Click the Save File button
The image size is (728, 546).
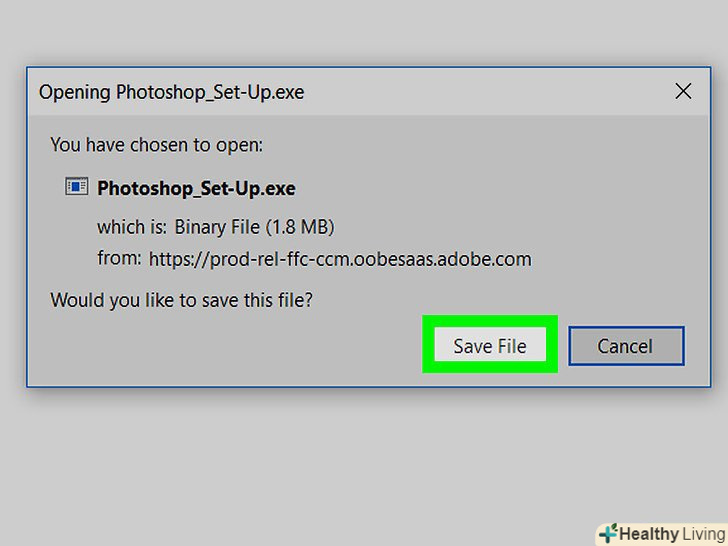489,346
